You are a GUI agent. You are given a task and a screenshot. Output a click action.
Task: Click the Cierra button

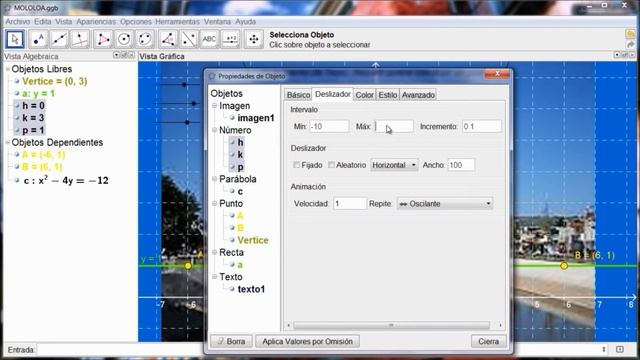[x=489, y=341]
